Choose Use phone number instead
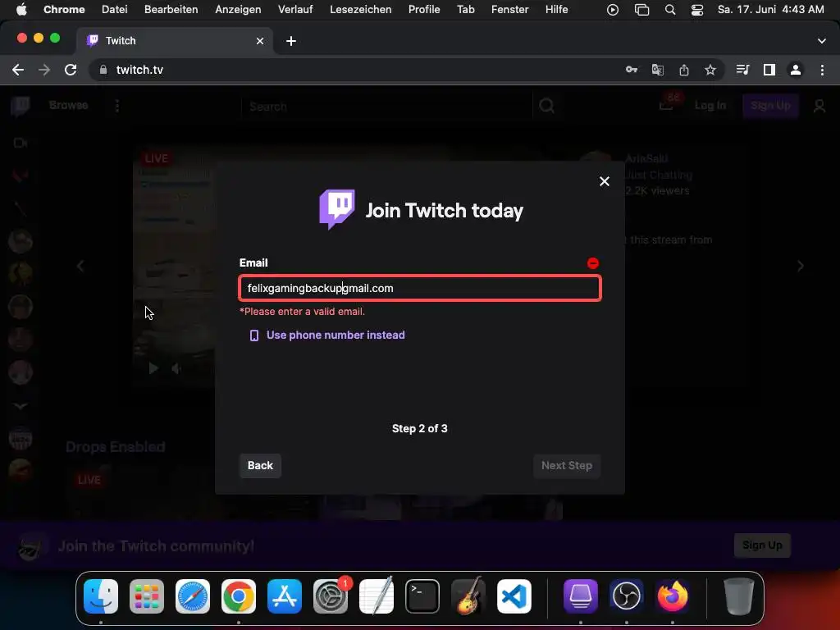The width and height of the screenshot is (840, 630). (x=336, y=336)
